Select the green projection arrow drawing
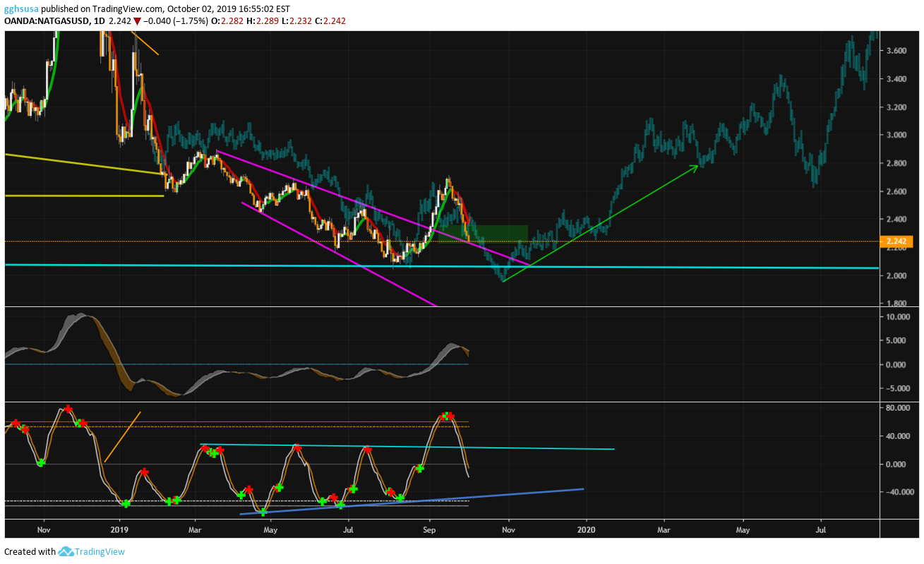This screenshot has height=564, width=924. tap(600, 223)
